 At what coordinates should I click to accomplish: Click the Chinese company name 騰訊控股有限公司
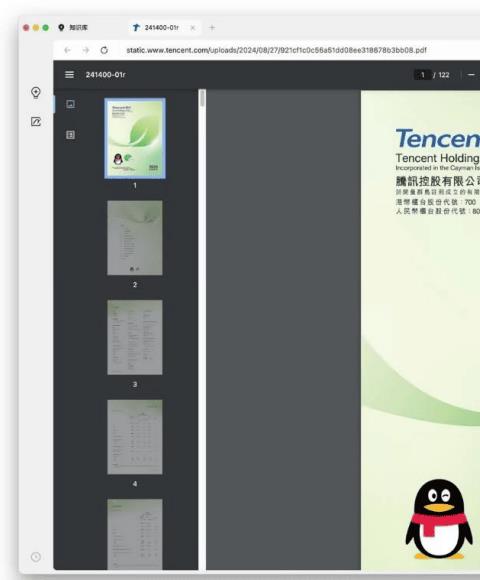[x=438, y=181]
